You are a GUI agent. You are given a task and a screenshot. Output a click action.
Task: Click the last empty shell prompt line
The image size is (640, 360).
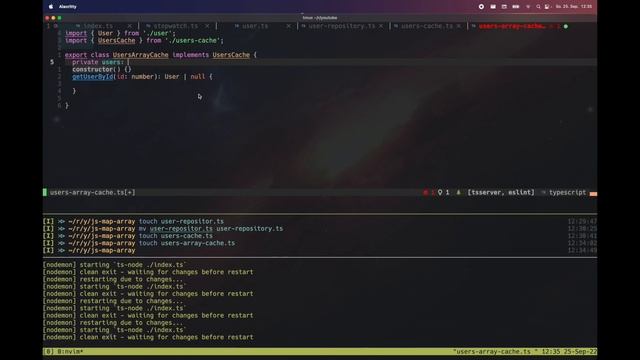(x=89, y=251)
